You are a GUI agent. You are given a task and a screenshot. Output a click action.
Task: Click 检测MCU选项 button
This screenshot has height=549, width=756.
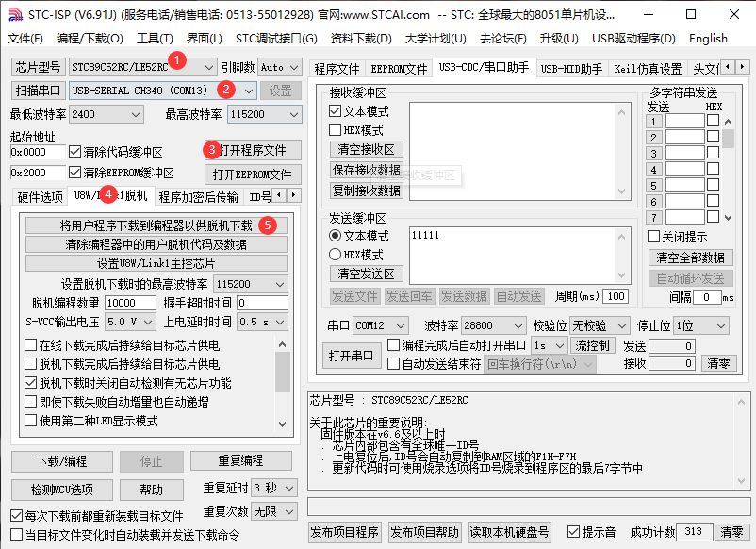61,490
